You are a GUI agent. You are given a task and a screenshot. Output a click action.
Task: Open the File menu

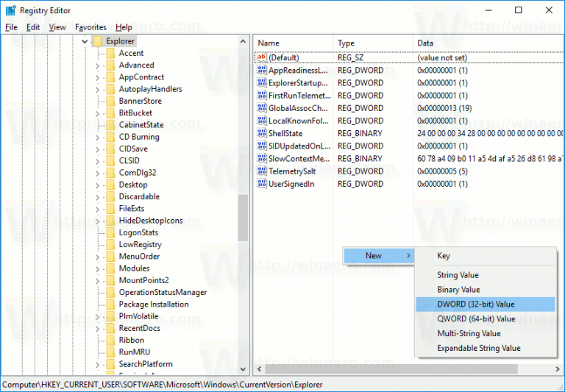11,27
